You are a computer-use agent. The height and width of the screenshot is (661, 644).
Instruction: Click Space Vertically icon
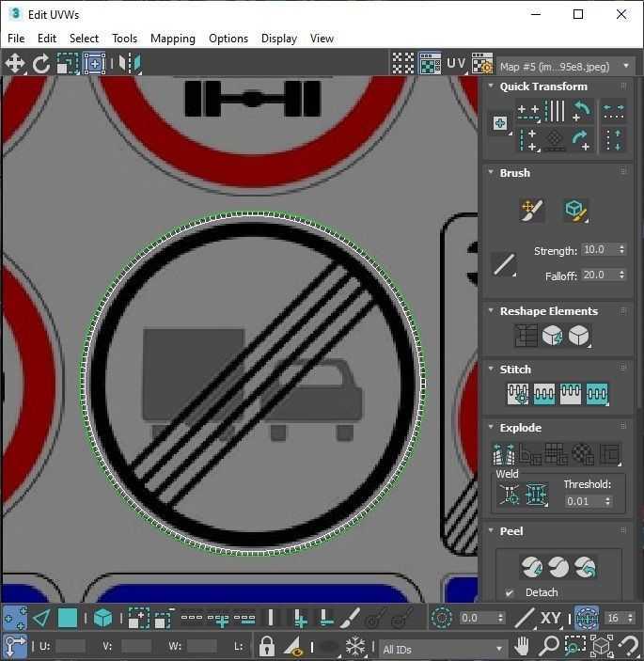tap(614, 139)
